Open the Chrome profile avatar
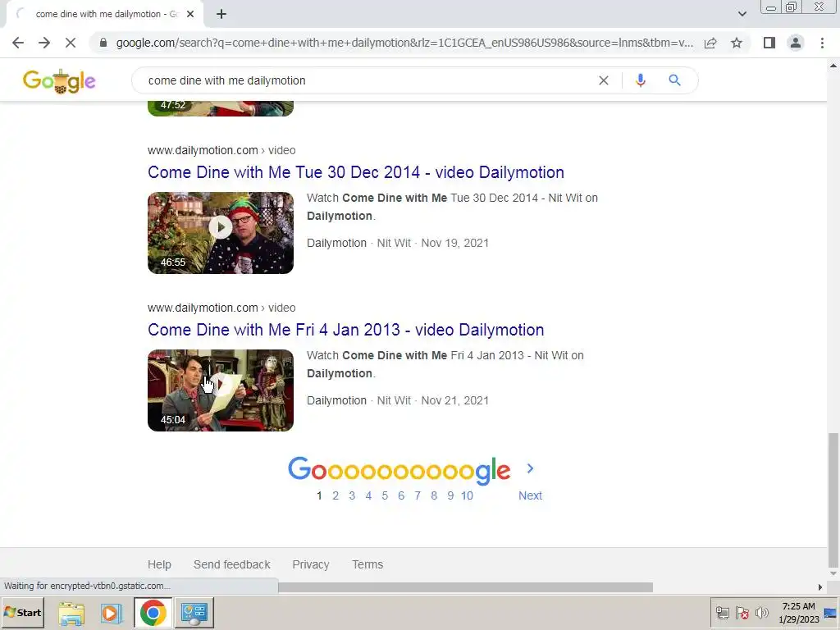 tap(796, 43)
